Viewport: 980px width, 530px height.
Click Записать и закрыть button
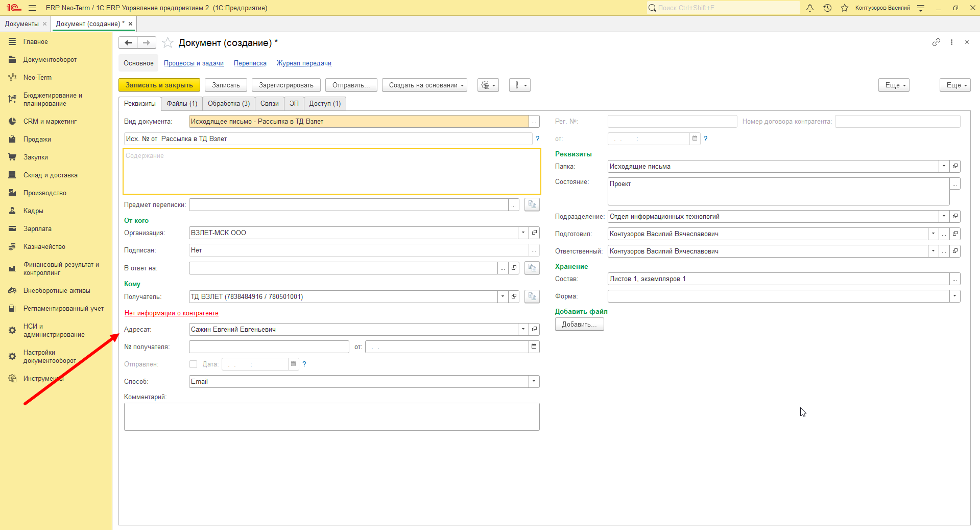tap(159, 85)
